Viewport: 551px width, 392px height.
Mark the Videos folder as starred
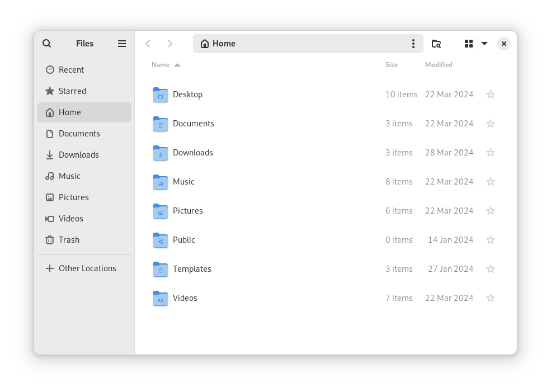491,298
